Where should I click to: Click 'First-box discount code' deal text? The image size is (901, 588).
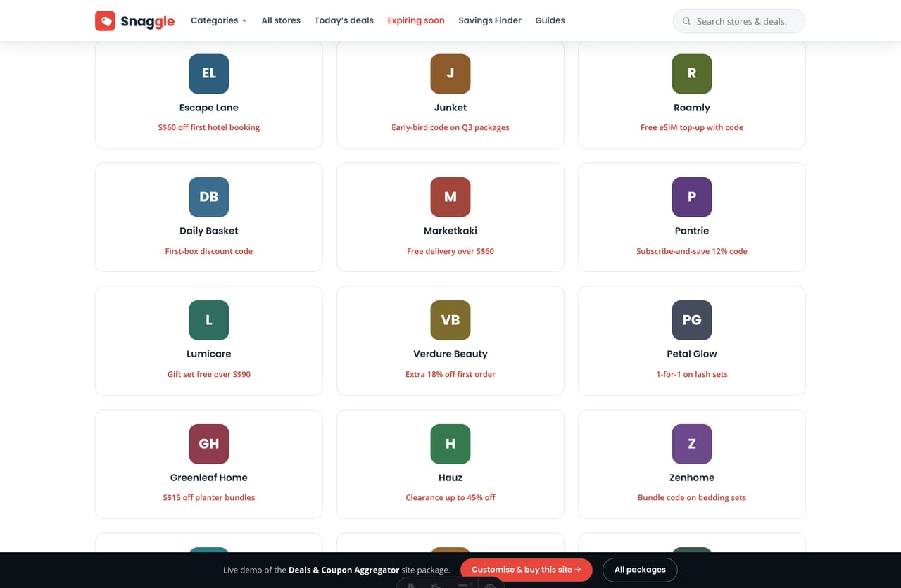(209, 251)
